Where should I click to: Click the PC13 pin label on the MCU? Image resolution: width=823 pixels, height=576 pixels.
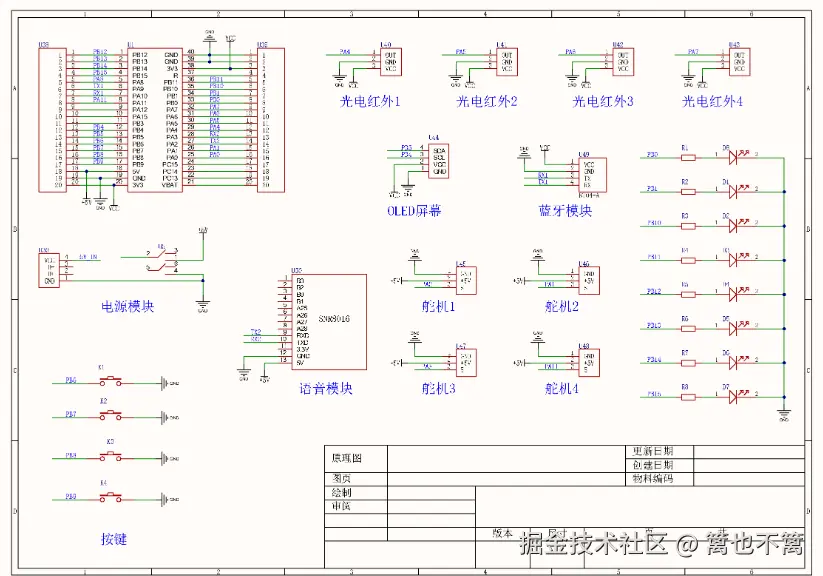(x=170, y=178)
